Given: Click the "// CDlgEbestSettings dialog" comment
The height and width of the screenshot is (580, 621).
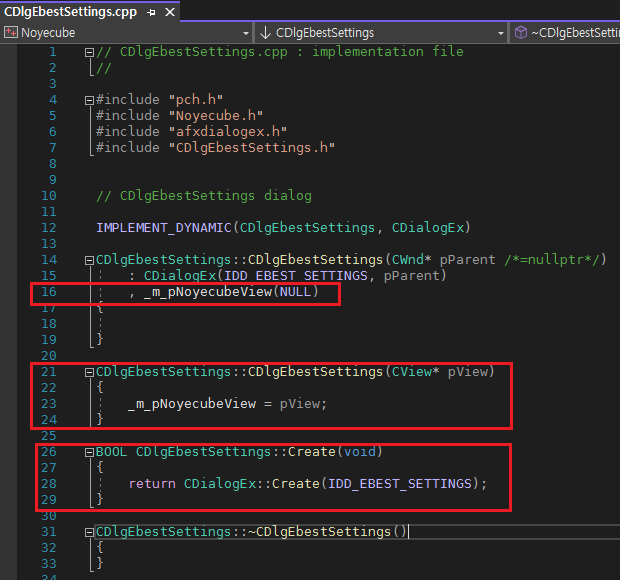Looking at the screenshot, I should (x=204, y=196).
